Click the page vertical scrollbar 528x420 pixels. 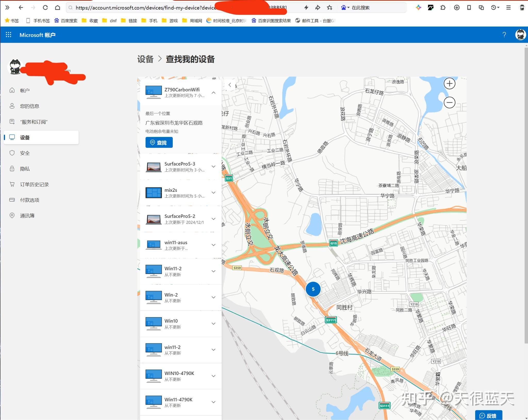pyautogui.click(x=526, y=195)
